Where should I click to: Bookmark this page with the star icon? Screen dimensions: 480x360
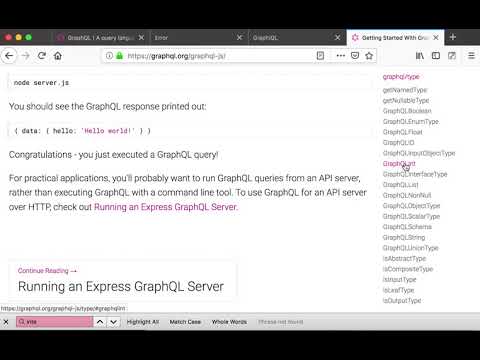(x=369, y=56)
